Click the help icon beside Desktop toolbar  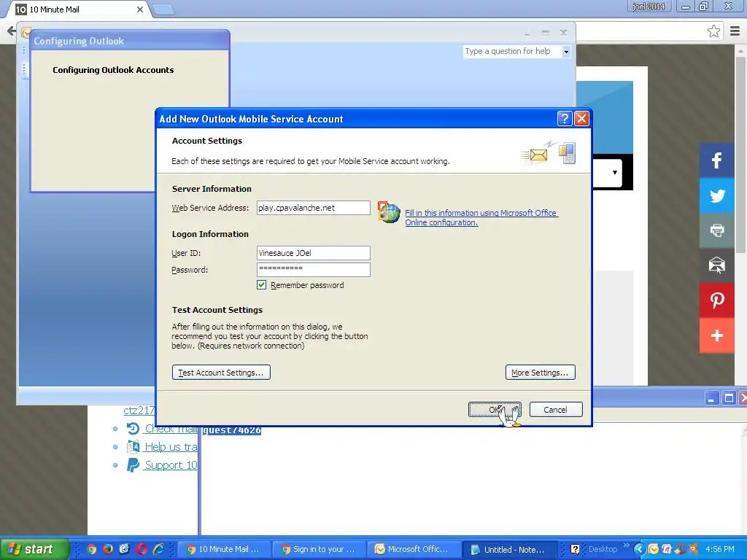575,549
